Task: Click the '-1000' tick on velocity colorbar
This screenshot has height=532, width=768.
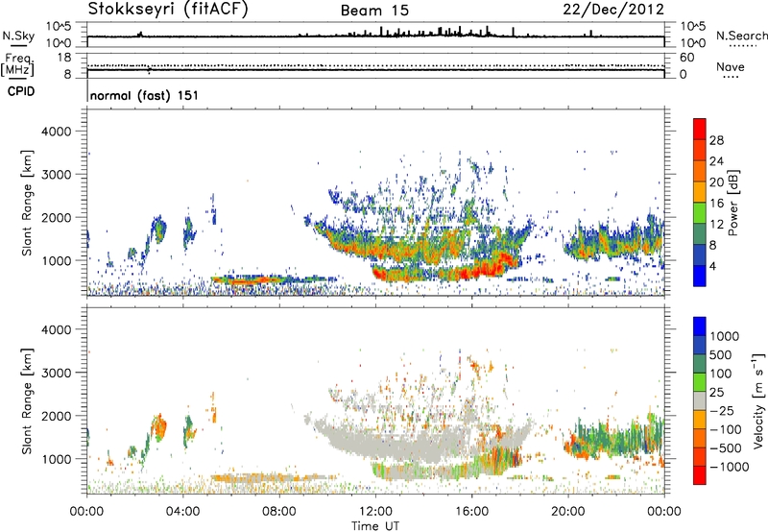Action: [730, 467]
